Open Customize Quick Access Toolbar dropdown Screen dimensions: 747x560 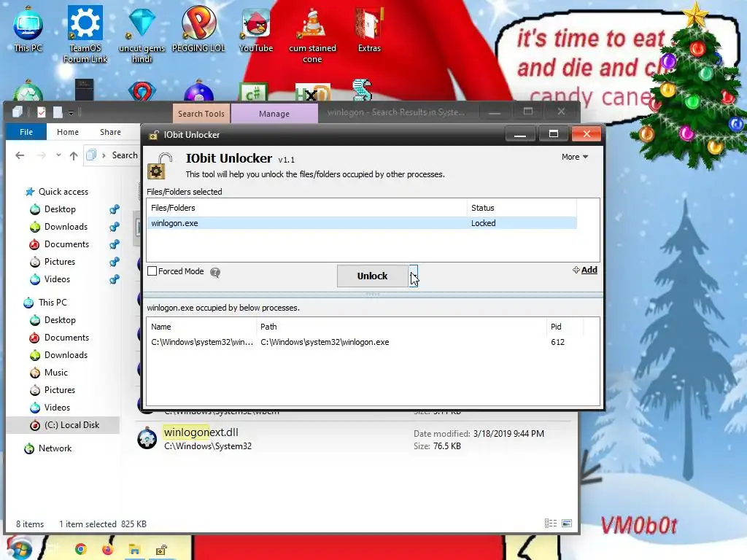[71, 113]
